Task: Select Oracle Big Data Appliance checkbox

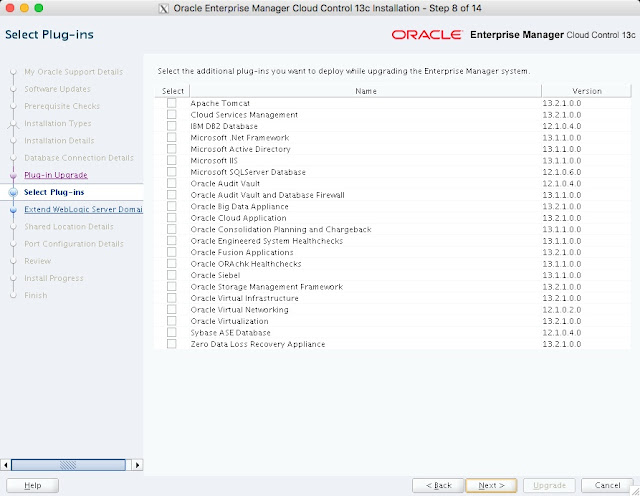Action: tap(171, 206)
